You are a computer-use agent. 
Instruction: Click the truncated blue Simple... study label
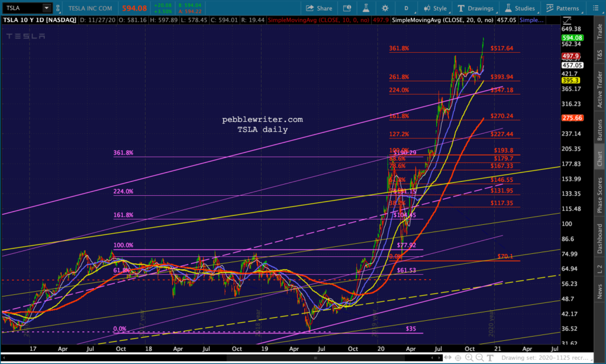[531, 20]
